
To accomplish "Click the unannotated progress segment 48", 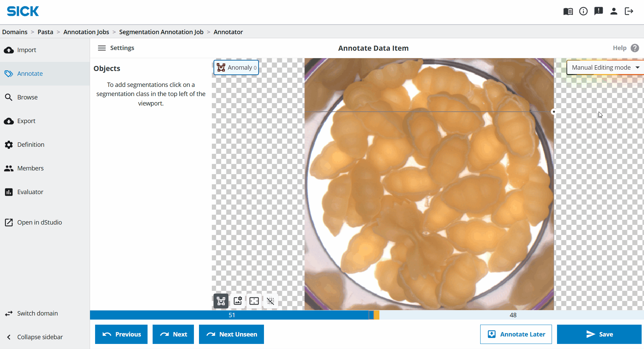I will 512,315.
